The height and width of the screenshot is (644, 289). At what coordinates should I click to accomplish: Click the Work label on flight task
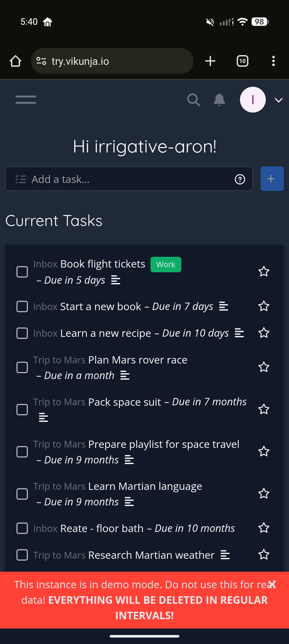(x=166, y=265)
